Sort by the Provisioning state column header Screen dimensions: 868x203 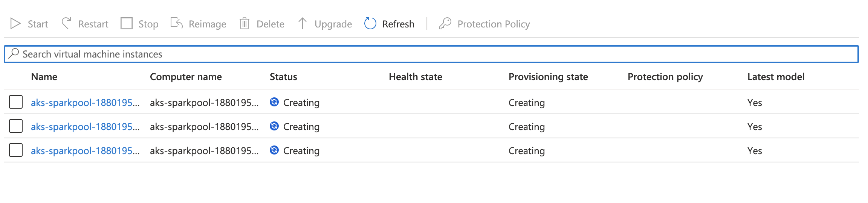[548, 77]
